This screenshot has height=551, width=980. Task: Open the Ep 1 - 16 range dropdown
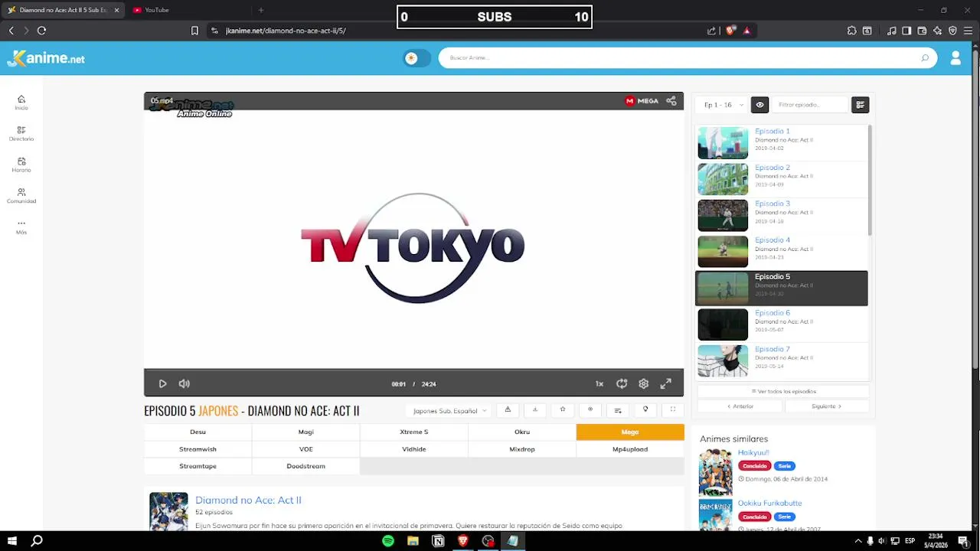point(722,105)
